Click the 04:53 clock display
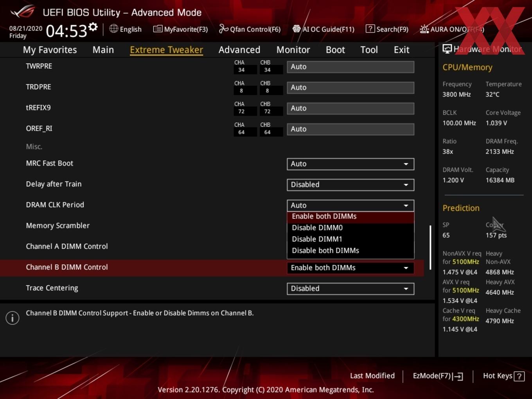The image size is (532, 399). click(66, 31)
